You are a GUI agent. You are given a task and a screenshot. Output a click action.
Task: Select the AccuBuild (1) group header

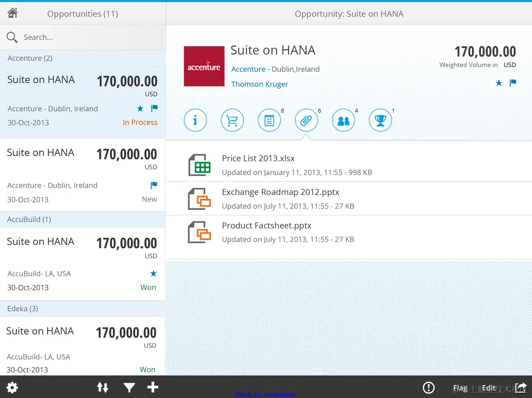click(83, 220)
